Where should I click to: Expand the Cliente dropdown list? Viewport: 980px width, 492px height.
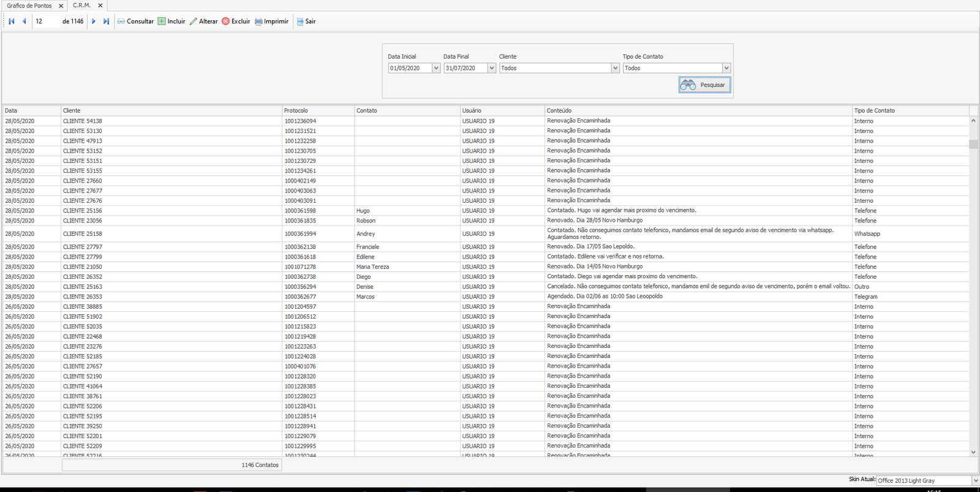615,68
